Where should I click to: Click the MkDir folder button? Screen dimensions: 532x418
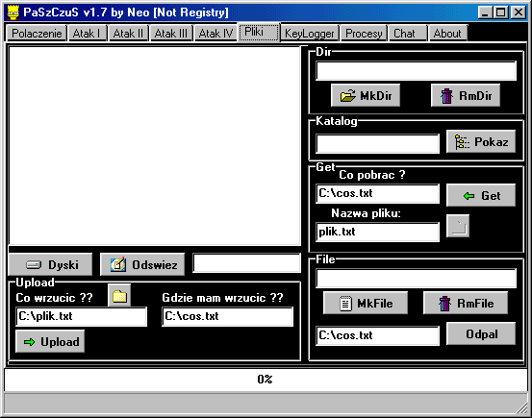click(366, 95)
